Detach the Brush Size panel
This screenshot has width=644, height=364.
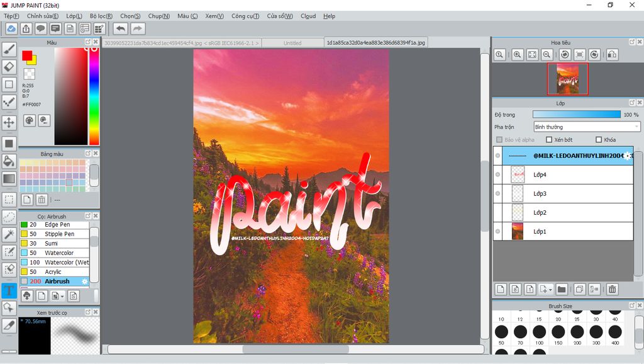[632, 305]
